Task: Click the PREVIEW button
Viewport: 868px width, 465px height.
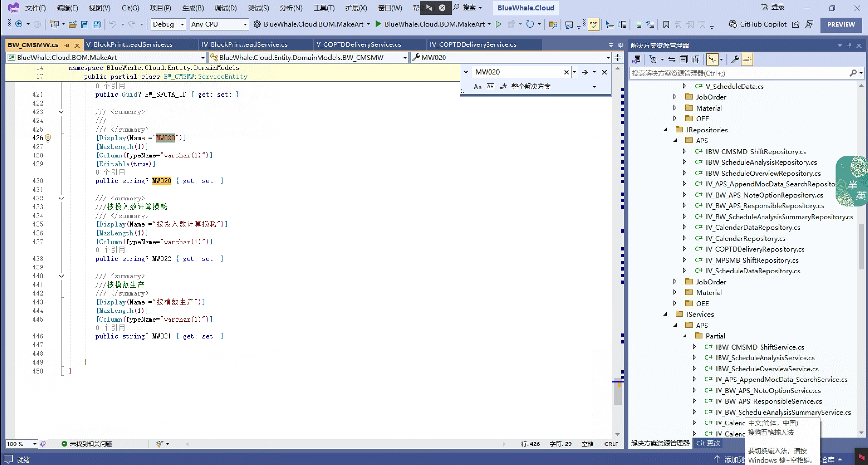Action: [x=841, y=24]
